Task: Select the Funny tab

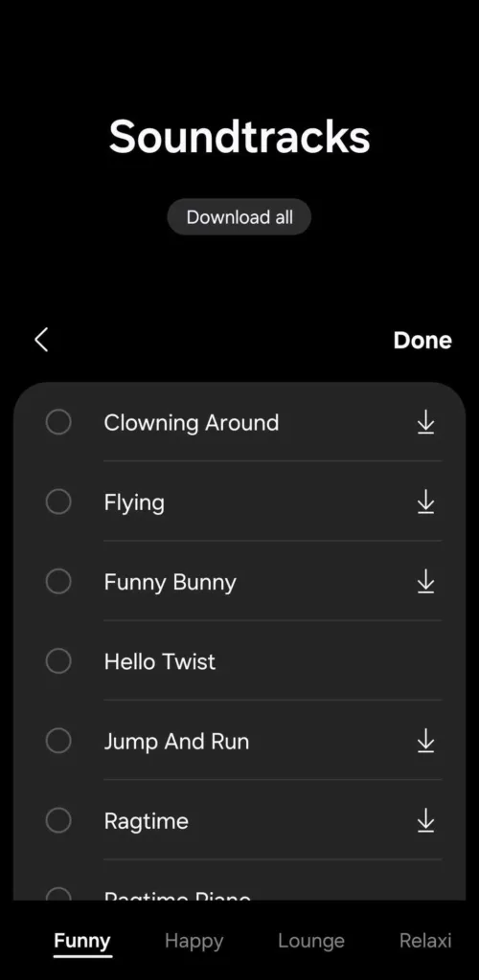Action: tap(82, 941)
